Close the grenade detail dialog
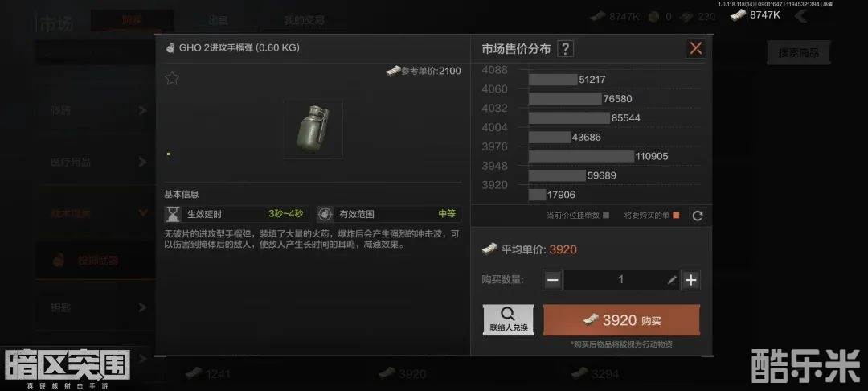This screenshot has height=391, width=868. click(x=695, y=48)
